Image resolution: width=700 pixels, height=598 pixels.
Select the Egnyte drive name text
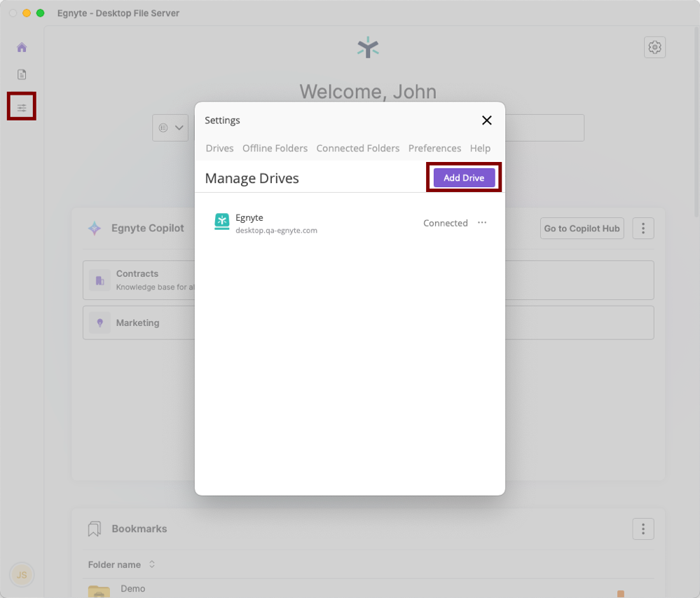[249, 217]
